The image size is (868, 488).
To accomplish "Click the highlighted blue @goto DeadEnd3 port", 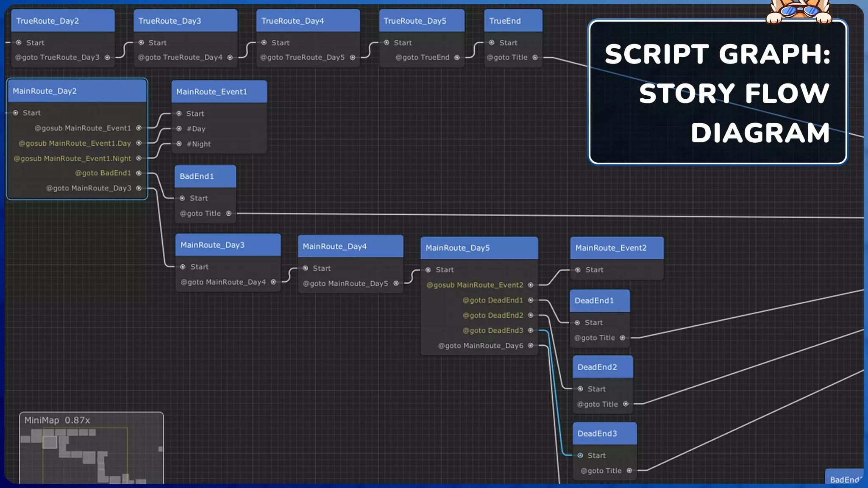I will coord(531,330).
